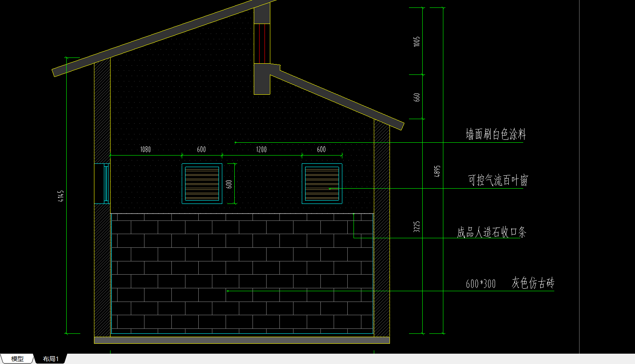Click the 1080 horizontal dimension text
635x364 pixels.
click(145, 149)
